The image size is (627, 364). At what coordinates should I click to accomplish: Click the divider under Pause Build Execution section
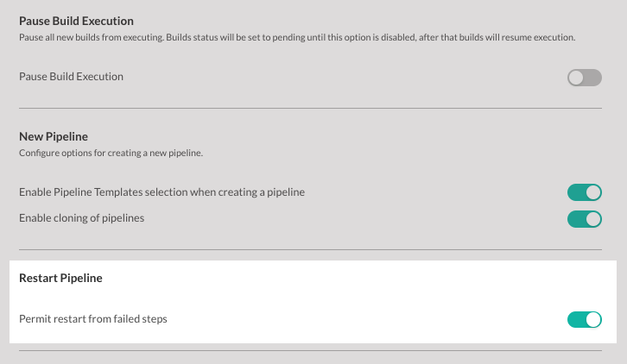click(x=310, y=108)
